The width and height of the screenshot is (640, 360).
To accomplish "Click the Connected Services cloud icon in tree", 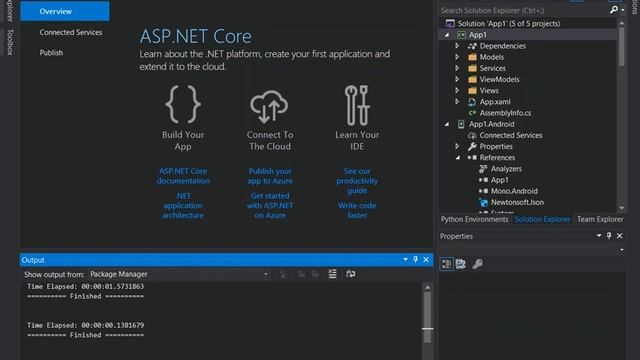I will point(472,135).
